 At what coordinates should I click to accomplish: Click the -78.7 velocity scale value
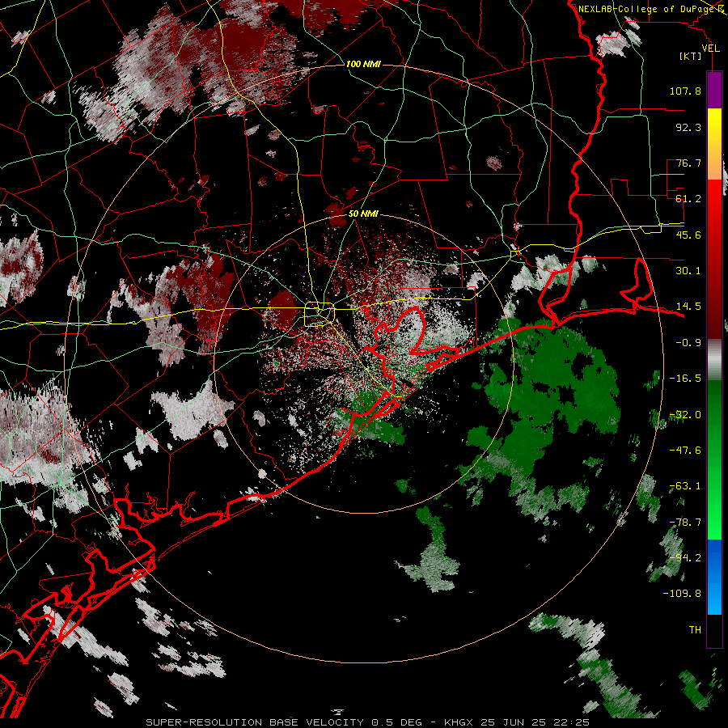tap(685, 523)
